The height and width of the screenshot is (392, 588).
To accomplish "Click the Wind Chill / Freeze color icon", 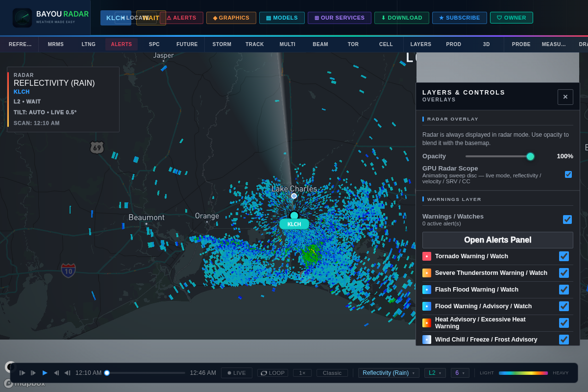I will point(427,340).
